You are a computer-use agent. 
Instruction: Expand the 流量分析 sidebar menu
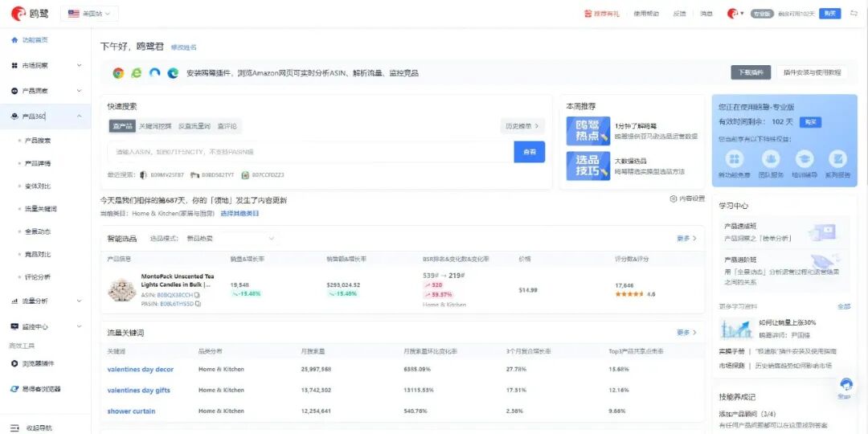coord(45,301)
